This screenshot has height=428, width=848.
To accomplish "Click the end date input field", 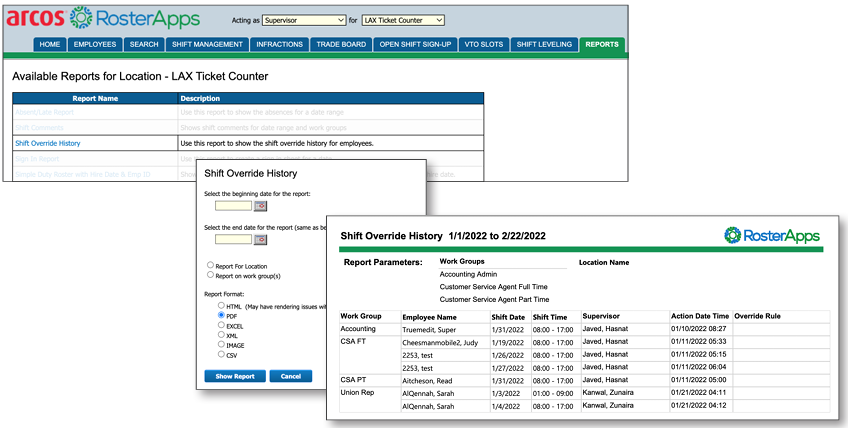I will (233, 239).
